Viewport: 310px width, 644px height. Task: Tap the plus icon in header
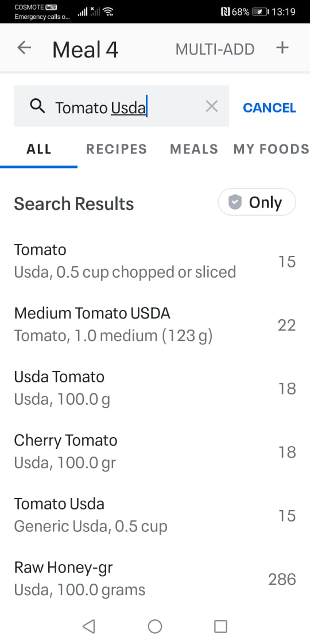tap(282, 48)
